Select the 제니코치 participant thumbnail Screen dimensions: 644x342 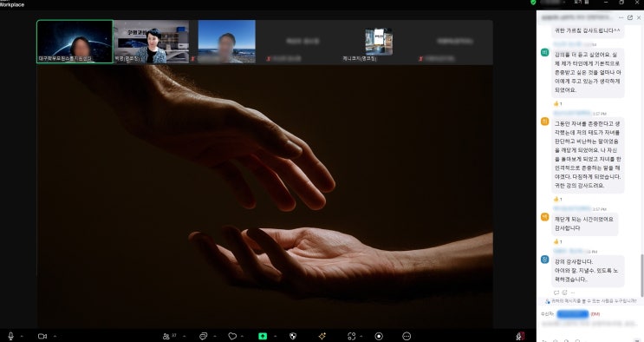pos(379,42)
